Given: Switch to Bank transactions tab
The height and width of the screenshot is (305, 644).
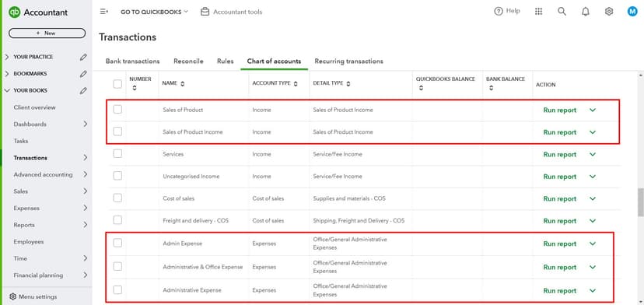Looking at the screenshot, I should [133, 61].
